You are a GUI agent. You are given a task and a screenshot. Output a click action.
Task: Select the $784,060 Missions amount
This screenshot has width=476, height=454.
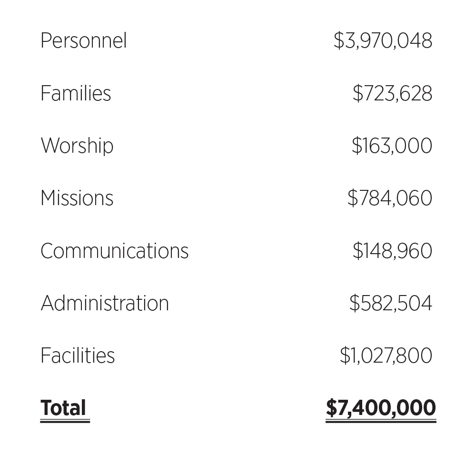point(390,198)
